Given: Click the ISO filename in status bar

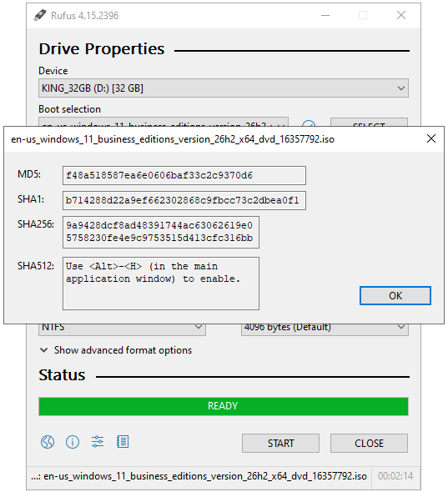Looking at the screenshot, I should (199, 476).
